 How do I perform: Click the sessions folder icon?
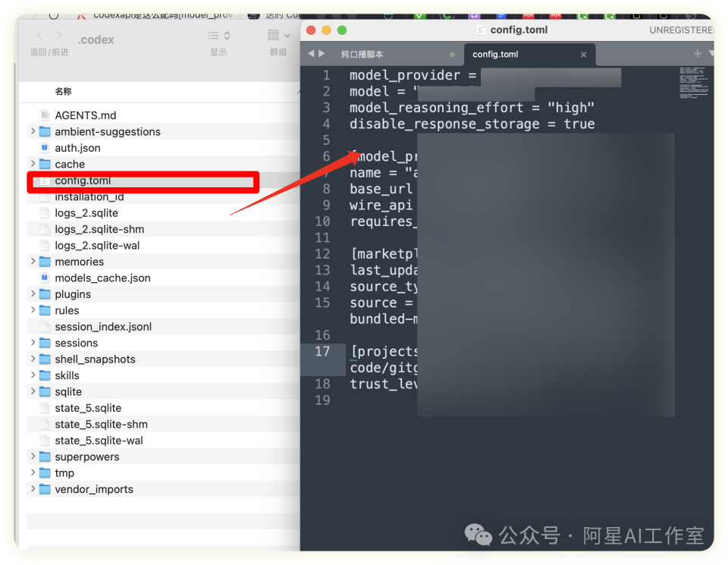coord(45,343)
